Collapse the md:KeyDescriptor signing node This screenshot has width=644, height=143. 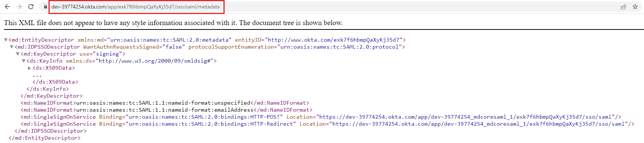point(18,54)
